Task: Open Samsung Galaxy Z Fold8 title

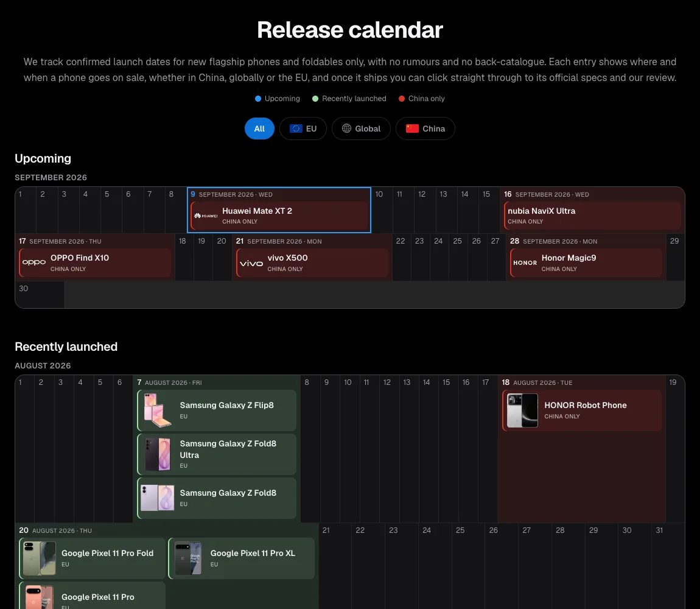Action: pos(228,493)
